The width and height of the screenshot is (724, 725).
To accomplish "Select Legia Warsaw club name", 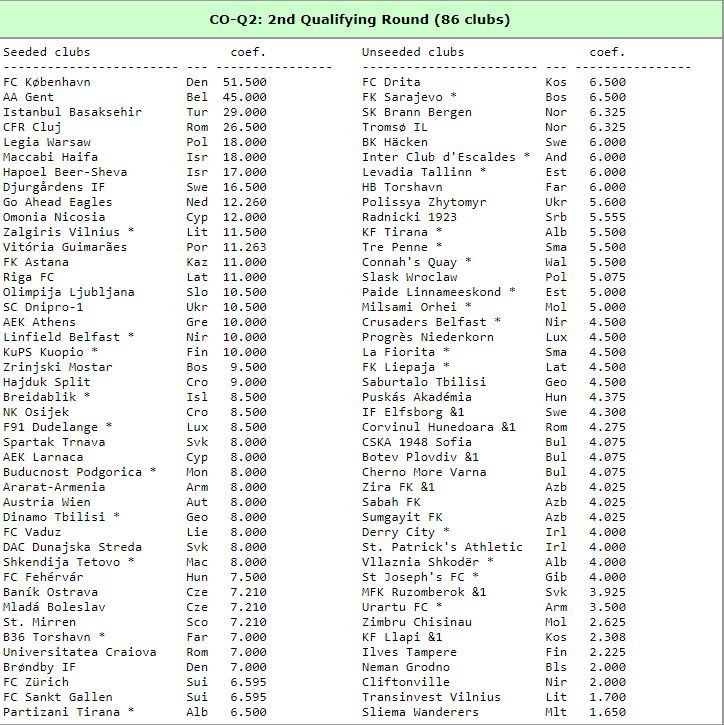I will click(47, 142).
